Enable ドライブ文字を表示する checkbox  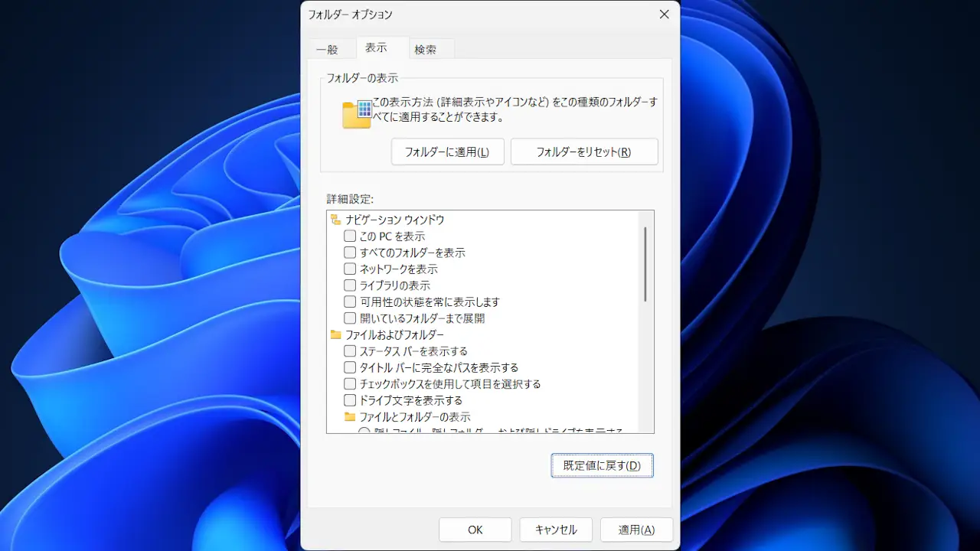[350, 400]
